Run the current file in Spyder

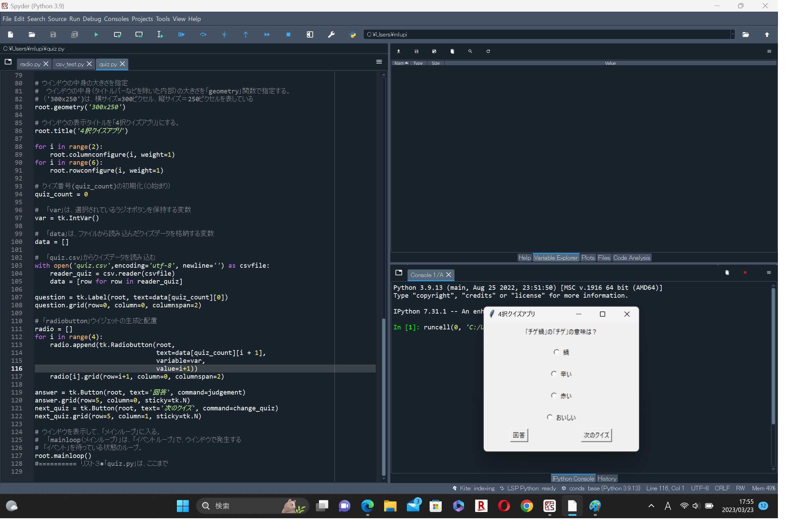pos(96,34)
